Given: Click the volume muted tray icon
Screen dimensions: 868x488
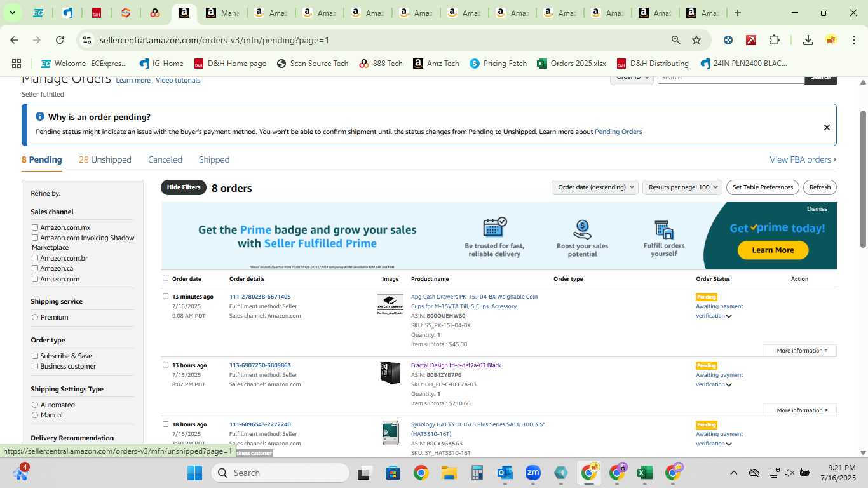Looking at the screenshot, I should pyautogui.click(x=789, y=473).
